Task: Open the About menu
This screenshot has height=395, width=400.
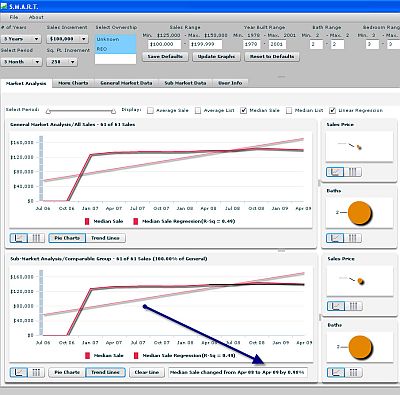Action: tap(36, 17)
